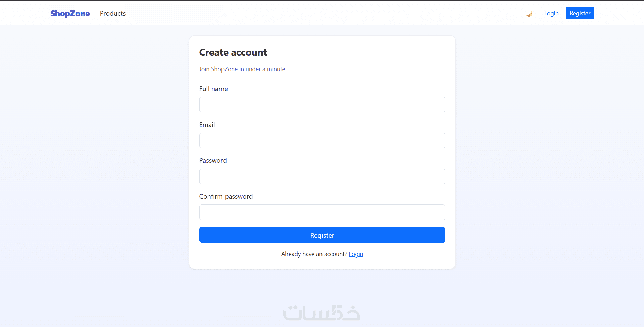
Task: Click the Arabic watermark logo at the bottom
Action: coord(321,313)
